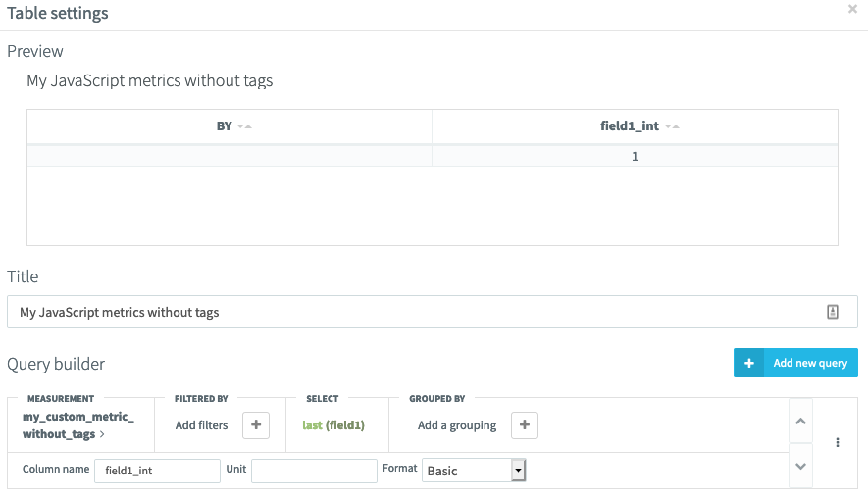The width and height of the screenshot is (868, 498).
Task: Close the Table settings dialog
Action: [852, 9]
